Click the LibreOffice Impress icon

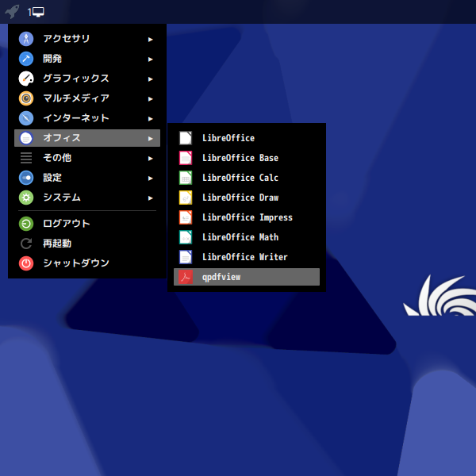tap(186, 217)
